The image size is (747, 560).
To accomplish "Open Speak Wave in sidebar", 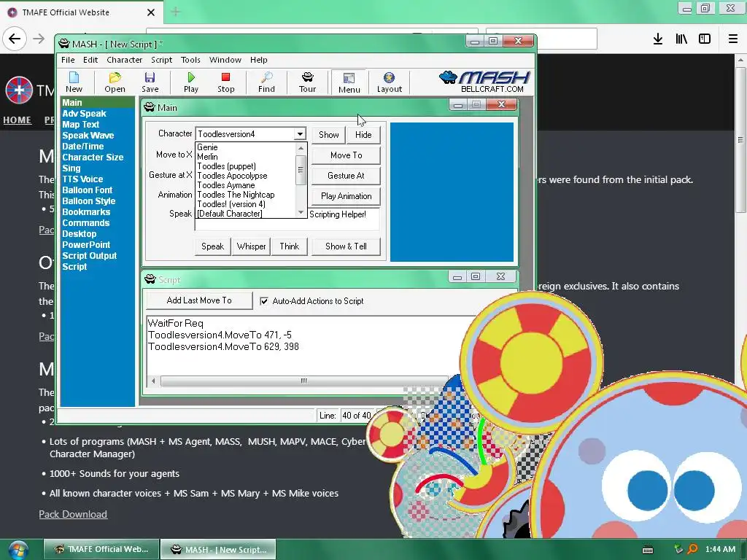I will pos(88,135).
